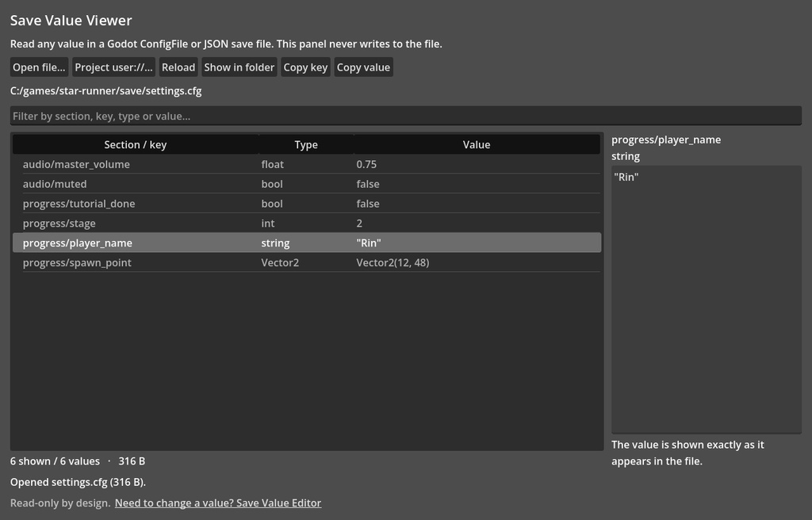Viewport: 812px width, 520px height.
Task: Select the audio/master_volume row
Action: coord(307,164)
